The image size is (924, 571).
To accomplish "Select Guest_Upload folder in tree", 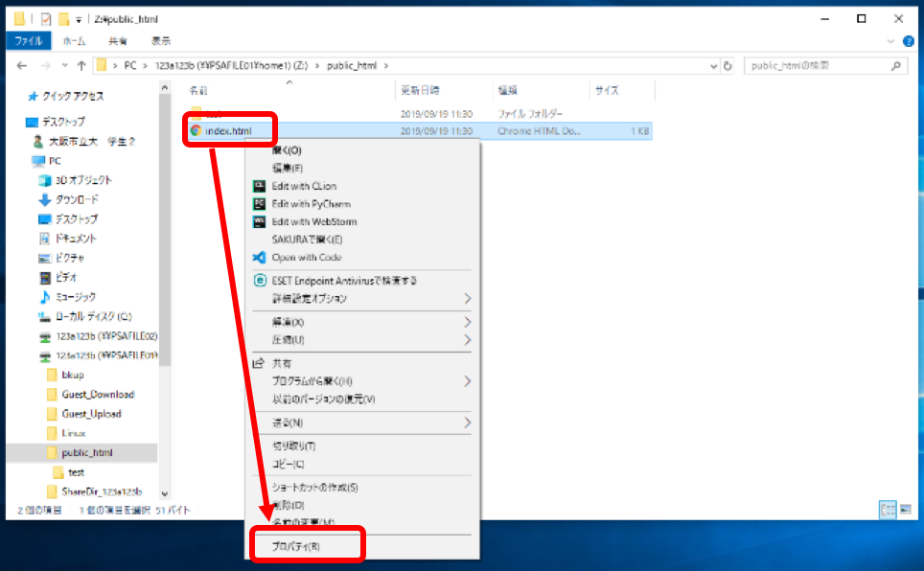I will (83, 414).
